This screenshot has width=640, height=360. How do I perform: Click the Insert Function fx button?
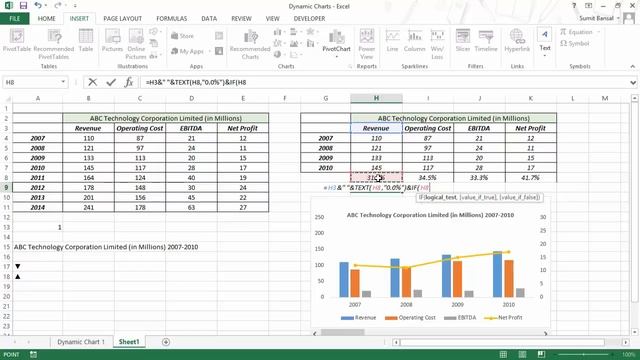tap(129, 82)
